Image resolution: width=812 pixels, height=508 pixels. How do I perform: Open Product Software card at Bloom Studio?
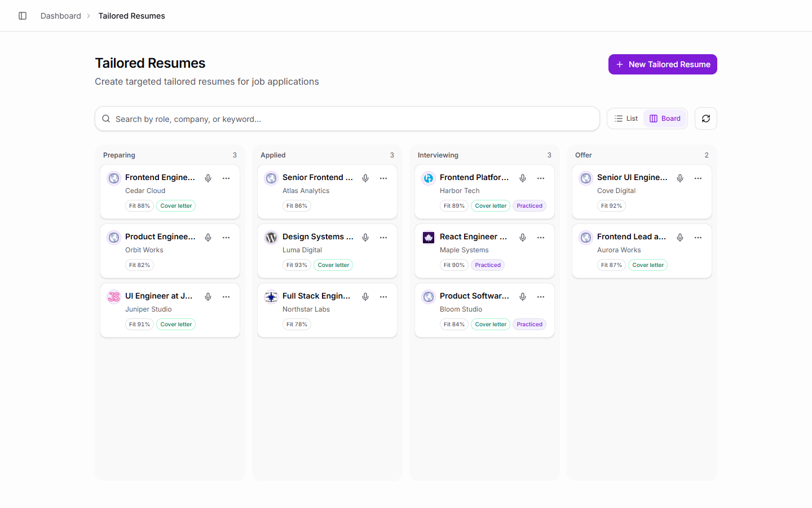[x=474, y=296]
